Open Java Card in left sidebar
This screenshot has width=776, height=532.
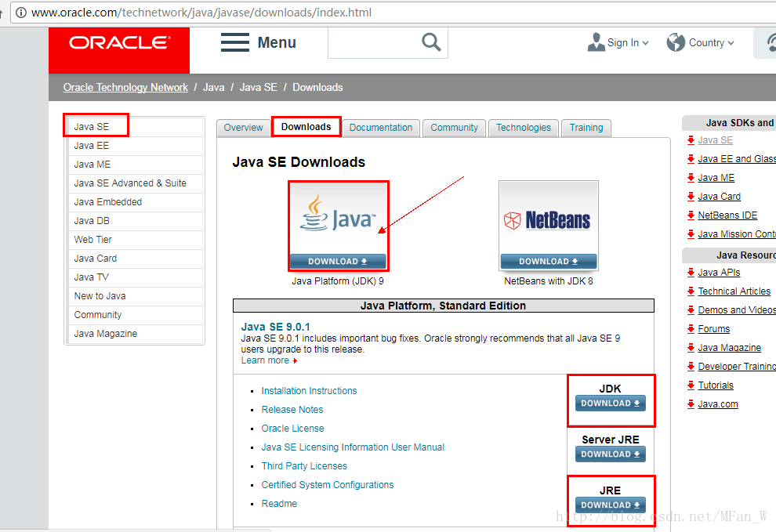pyautogui.click(x=134, y=259)
